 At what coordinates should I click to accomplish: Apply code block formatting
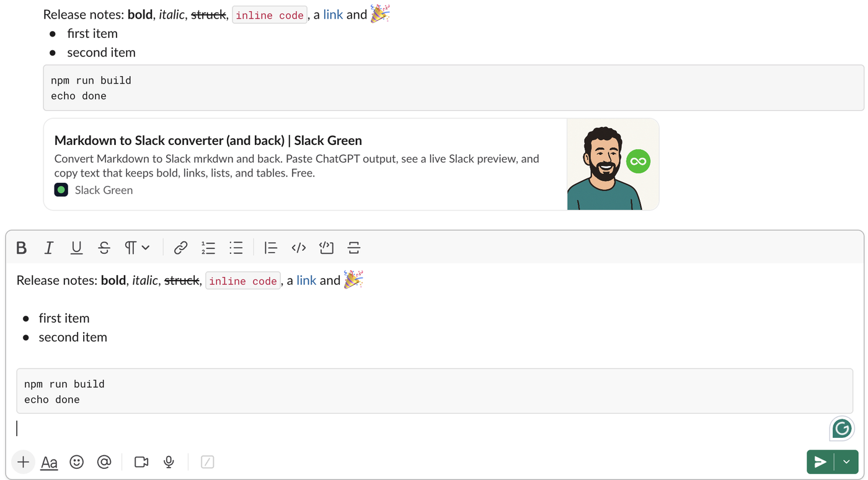point(326,248)
